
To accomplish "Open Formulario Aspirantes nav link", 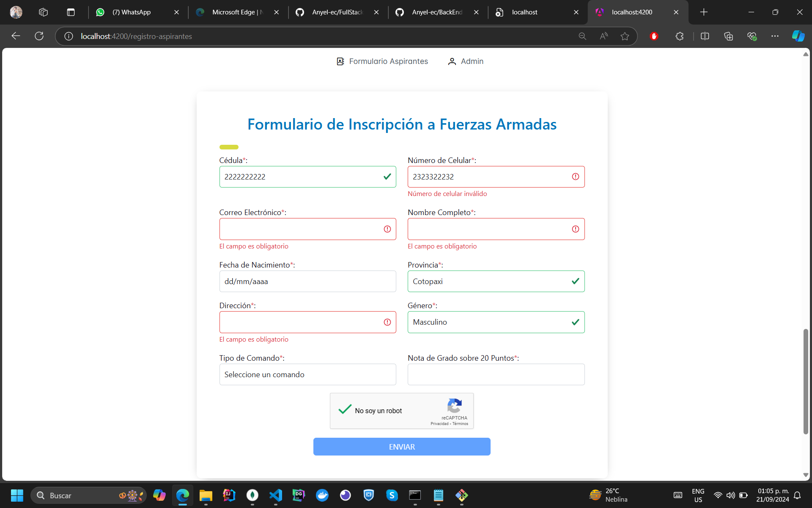I will click(x=382, y=61).
